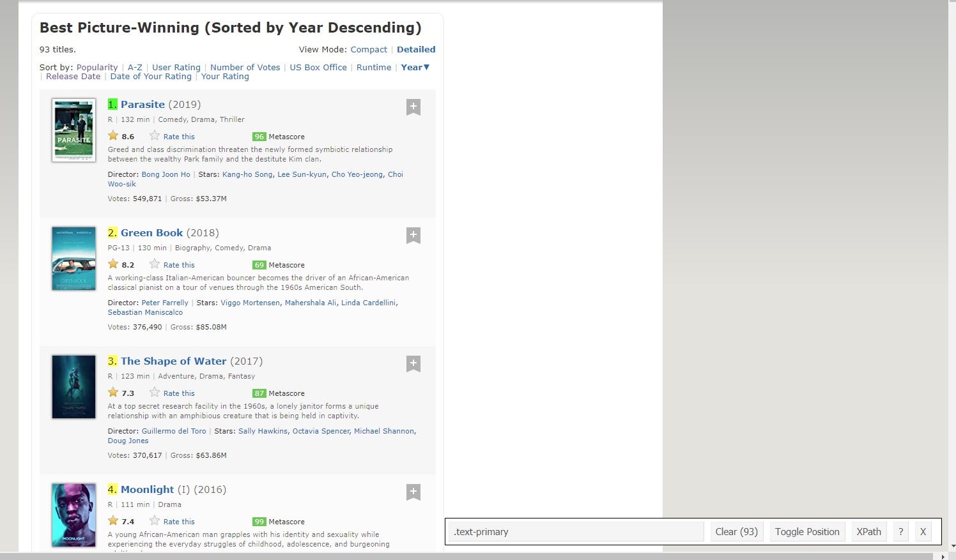Screen dimensions: 956x560
Task: Sort list by Release Date
Action: [73, 76]
